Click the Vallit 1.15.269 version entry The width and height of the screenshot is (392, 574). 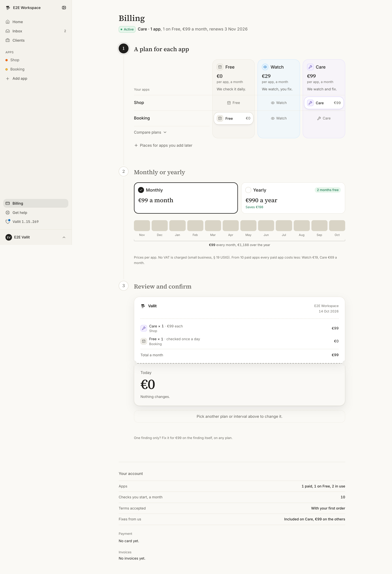tap(36, 222)
